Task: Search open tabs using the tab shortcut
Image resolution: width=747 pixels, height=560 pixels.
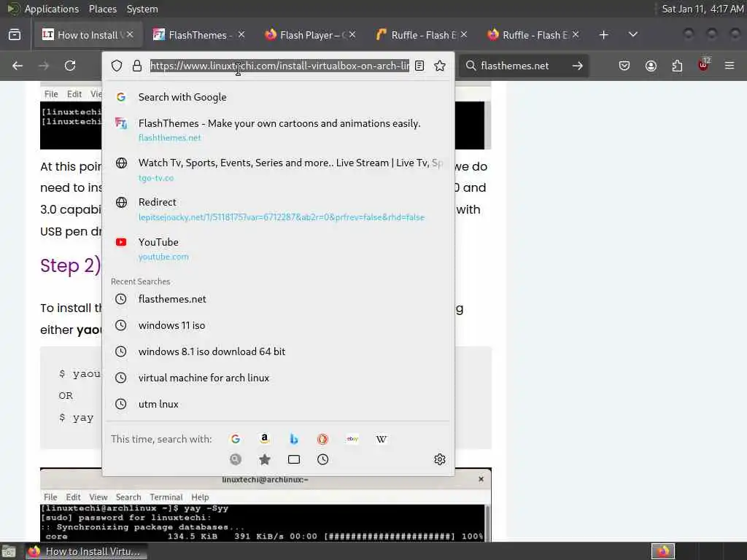Action: pos(294,459)
